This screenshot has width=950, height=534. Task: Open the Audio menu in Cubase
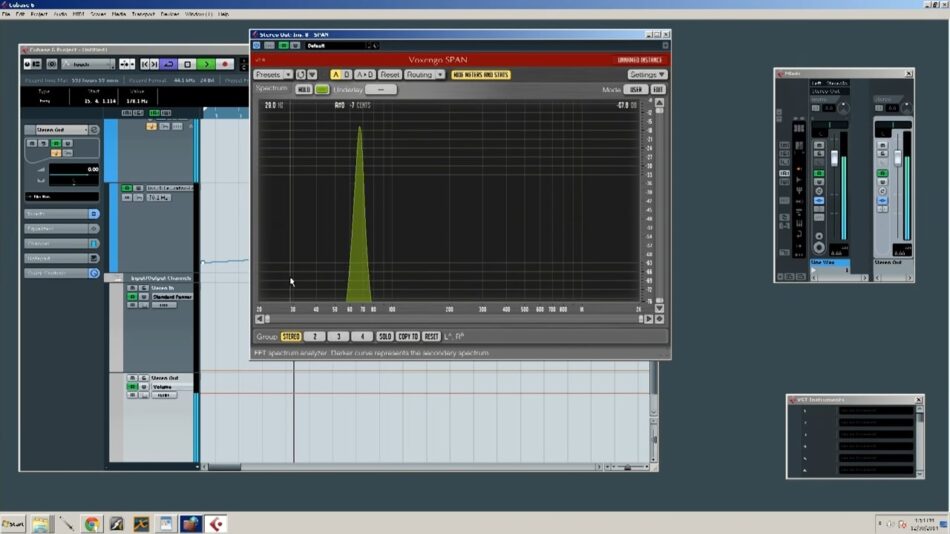click(x=60, y=13)
